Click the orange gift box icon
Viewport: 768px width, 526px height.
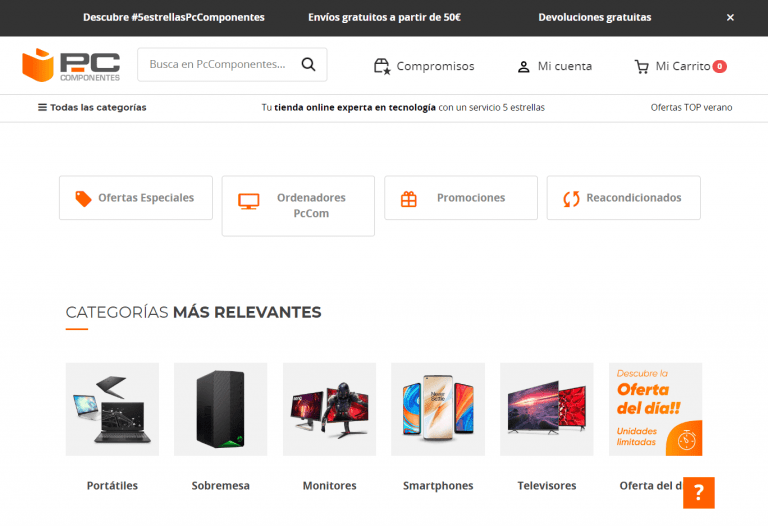(x=409, y=199)
